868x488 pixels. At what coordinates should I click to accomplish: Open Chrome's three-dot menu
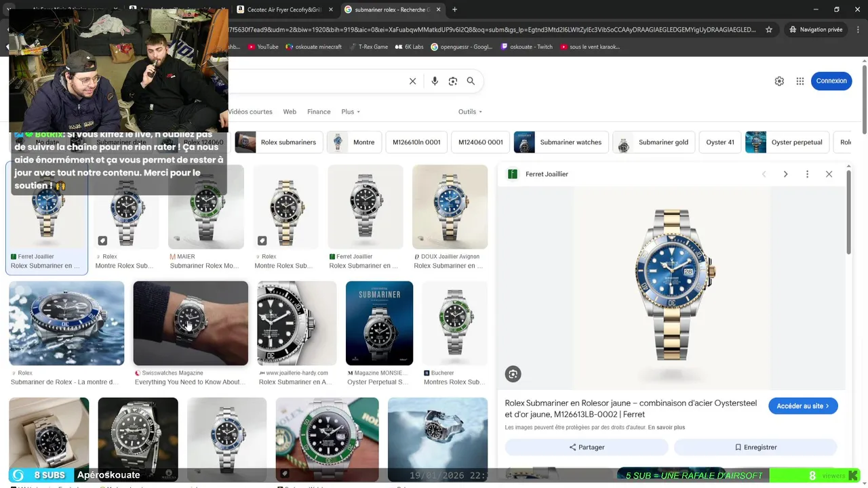(859, 30)
